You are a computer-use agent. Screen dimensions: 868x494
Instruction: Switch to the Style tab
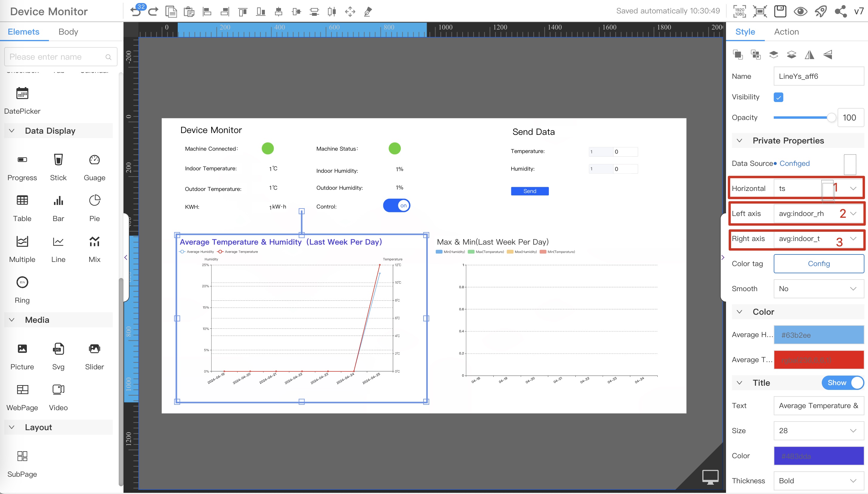(x=745, y=32)
